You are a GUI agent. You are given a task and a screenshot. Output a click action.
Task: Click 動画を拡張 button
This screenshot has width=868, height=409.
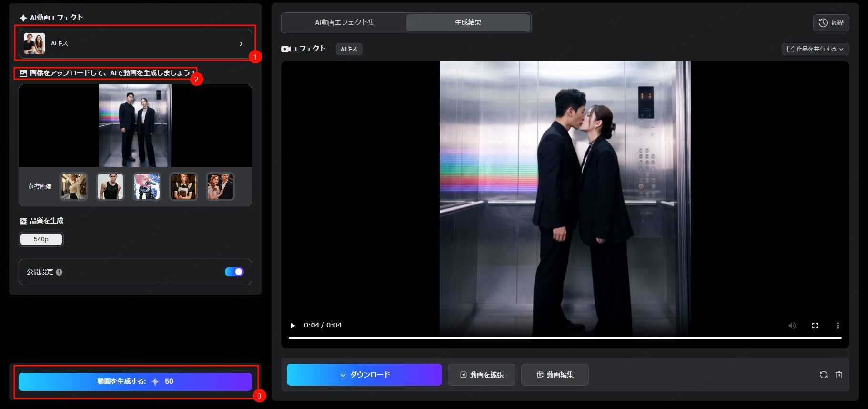pyautogui.click(x=481, y=375)
